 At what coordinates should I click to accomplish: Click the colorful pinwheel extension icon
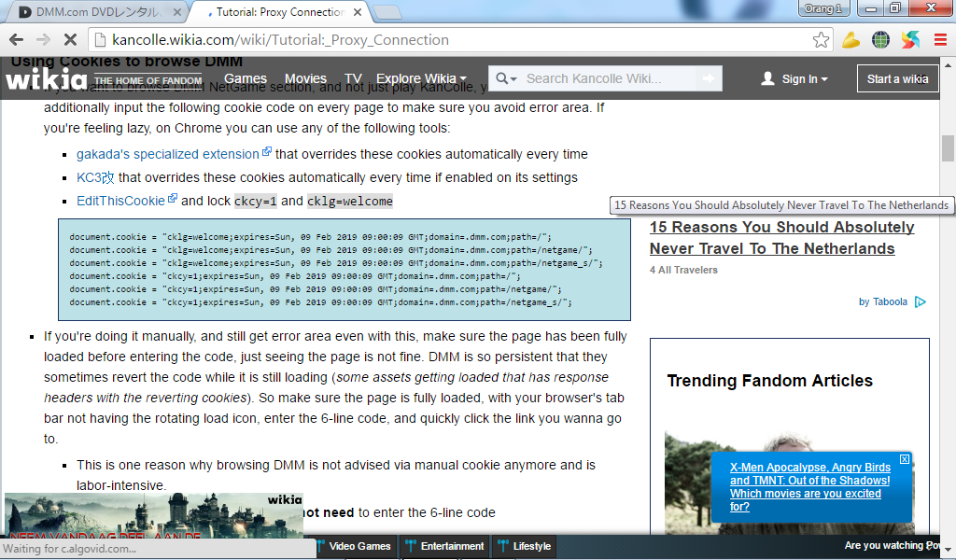pos(910,40)
